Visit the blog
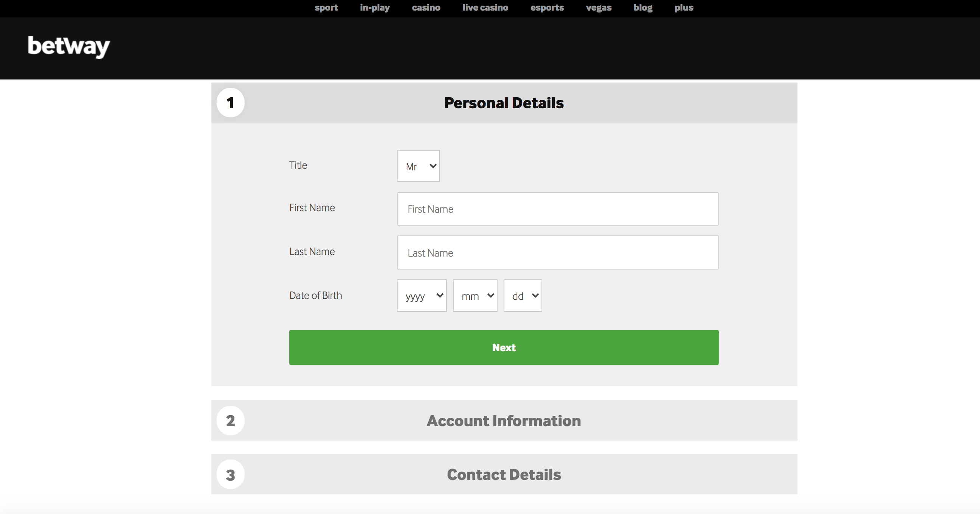 pyautogui.click(x=643, y=8)
